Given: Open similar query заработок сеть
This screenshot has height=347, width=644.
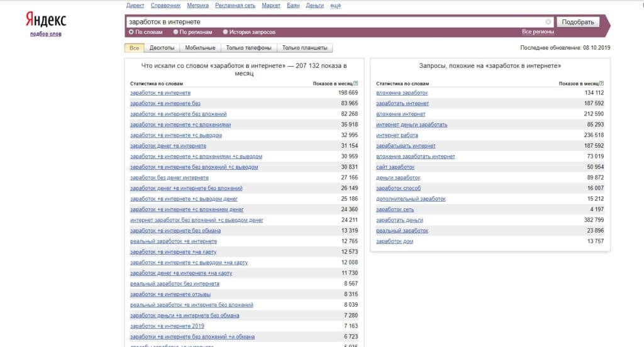Looking at the screenshot, I should (395, 209).
